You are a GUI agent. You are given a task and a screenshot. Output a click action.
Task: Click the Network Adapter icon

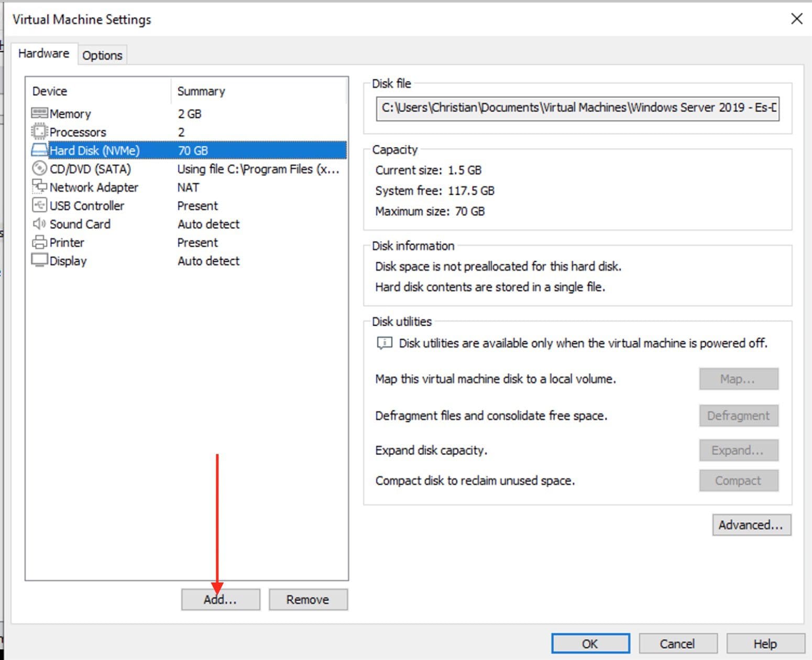tap(39, 187)
